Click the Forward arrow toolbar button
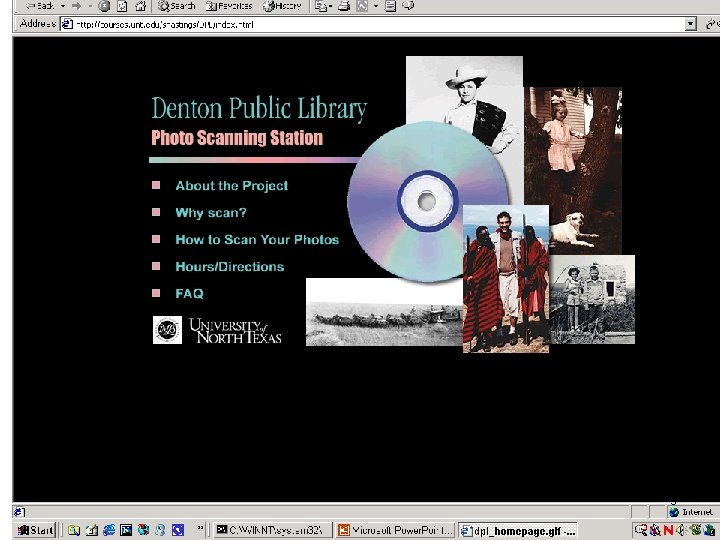Image resolution: width=720 pixels, height=540 pixels. click(x=77, y=6)
